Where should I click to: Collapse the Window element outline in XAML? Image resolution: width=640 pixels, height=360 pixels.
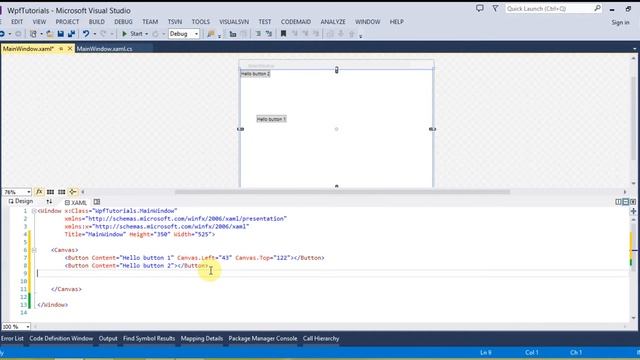coord(34,211)
